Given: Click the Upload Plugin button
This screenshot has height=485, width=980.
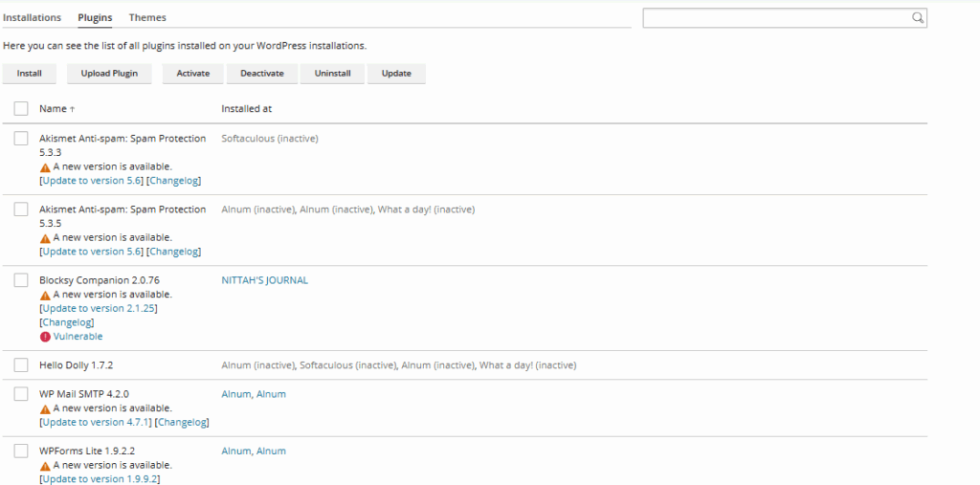Looking at the screenshot, I should click(x=109, y=73).
